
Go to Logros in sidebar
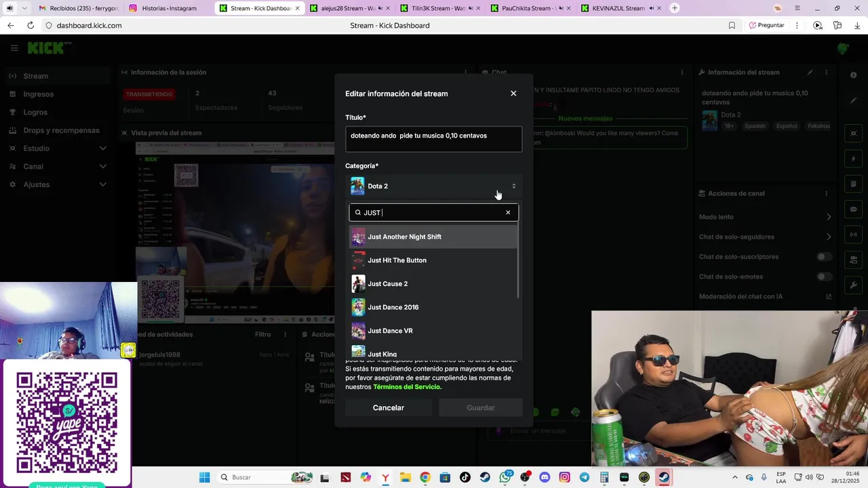click(x=35, y=113)
